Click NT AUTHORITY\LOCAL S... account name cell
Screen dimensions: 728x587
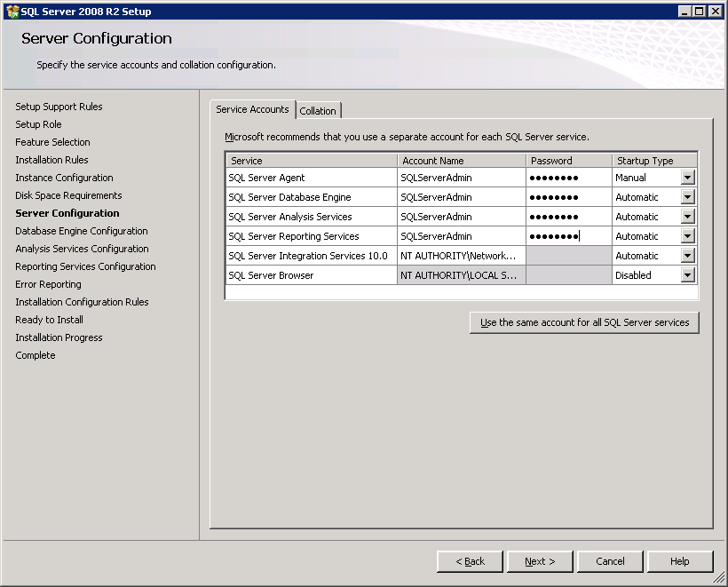[x=462, y=275]
